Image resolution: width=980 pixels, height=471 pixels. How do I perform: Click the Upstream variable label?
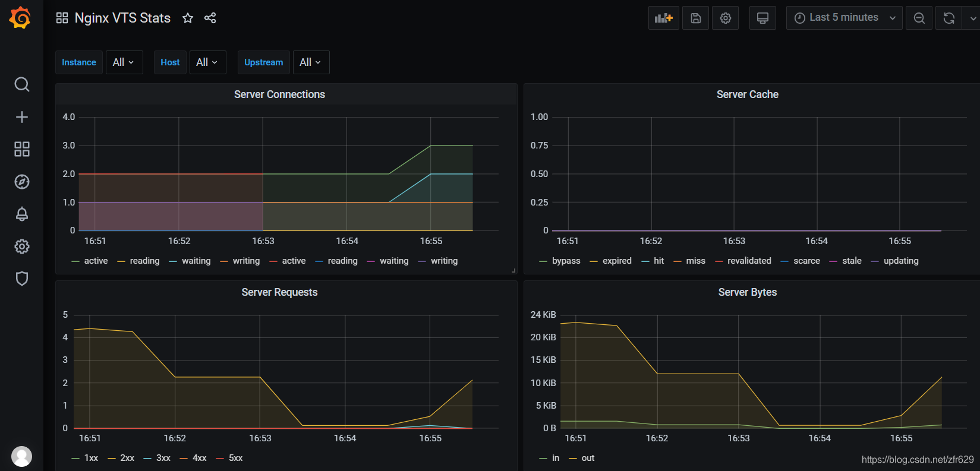[264, 62]
